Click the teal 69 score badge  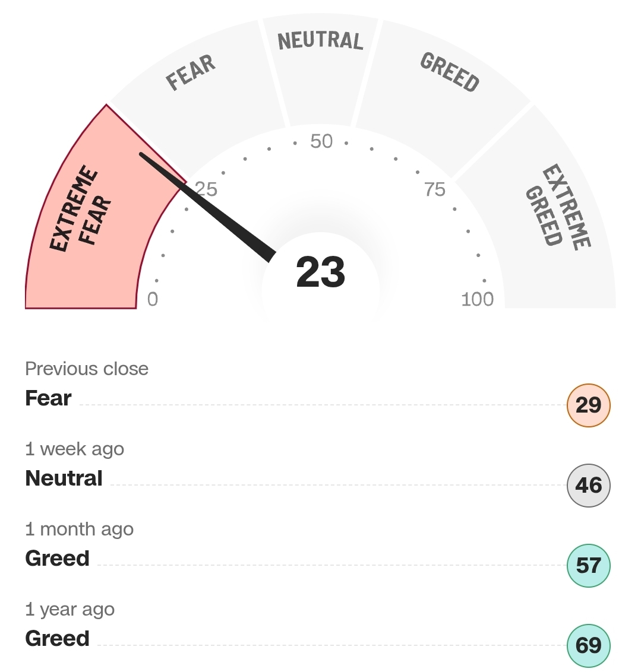pos(588,646)
